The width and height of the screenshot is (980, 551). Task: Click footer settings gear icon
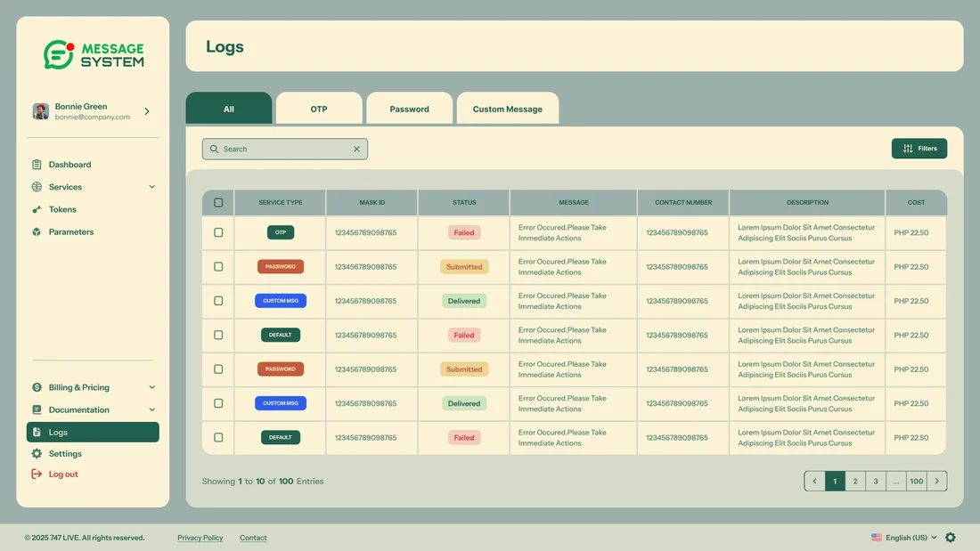pos(951,538)
